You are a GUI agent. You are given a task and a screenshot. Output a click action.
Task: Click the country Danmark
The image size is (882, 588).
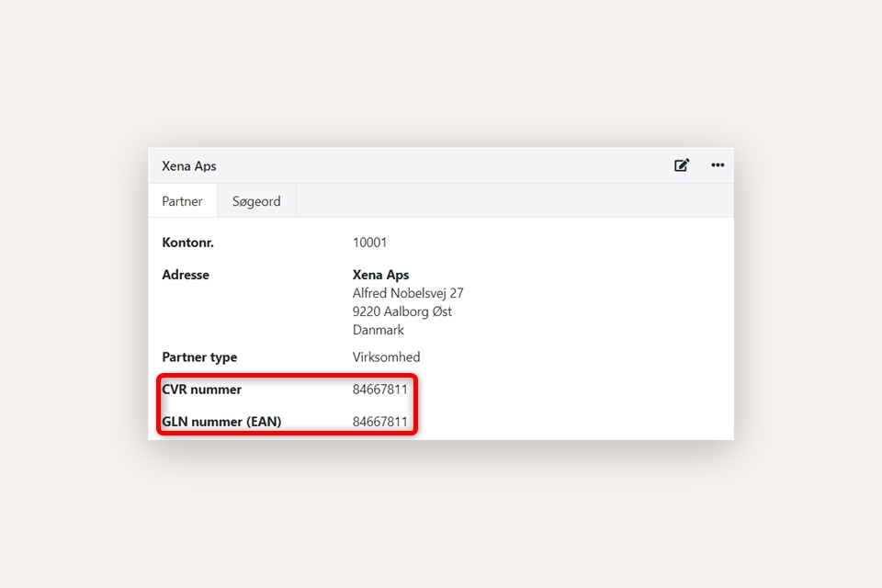[x=378, y=330]
